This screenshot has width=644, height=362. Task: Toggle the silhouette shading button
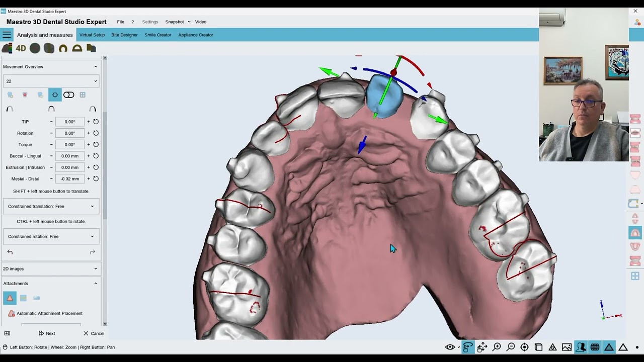(x=581, y=347)
